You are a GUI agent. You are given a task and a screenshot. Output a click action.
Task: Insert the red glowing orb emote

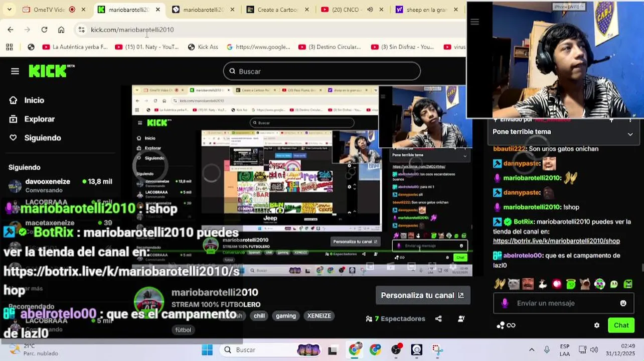coord(557,284)
